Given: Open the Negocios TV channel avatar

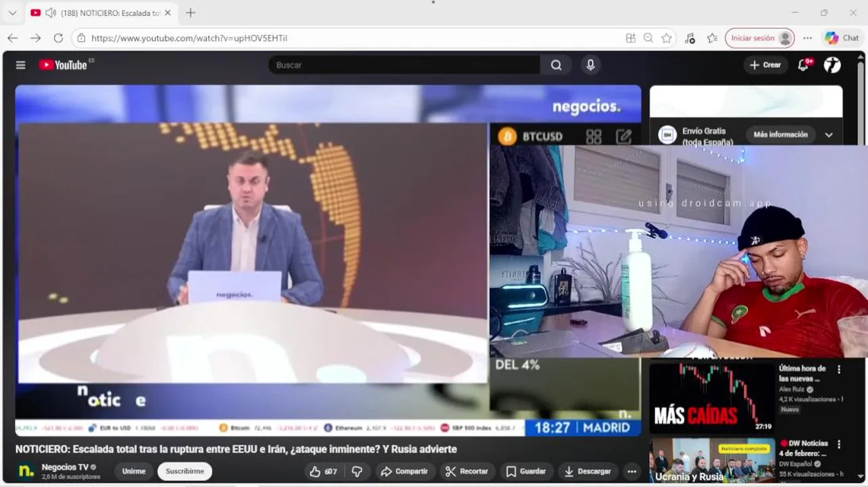Looking at the screenshot, I should click(x=26, y=471).
